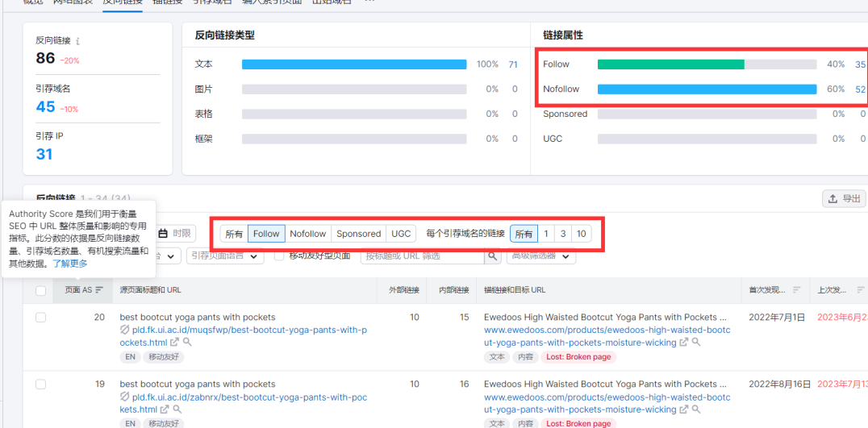Focus the 按标题或 URL 筛选 input field
This screenshot has height=428, width=868.
[x=423, y=256]
